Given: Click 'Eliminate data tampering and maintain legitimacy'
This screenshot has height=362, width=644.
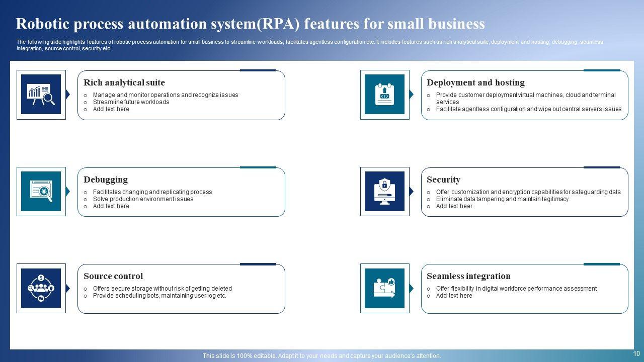Looking at the screenshot, I should (502, 199).
